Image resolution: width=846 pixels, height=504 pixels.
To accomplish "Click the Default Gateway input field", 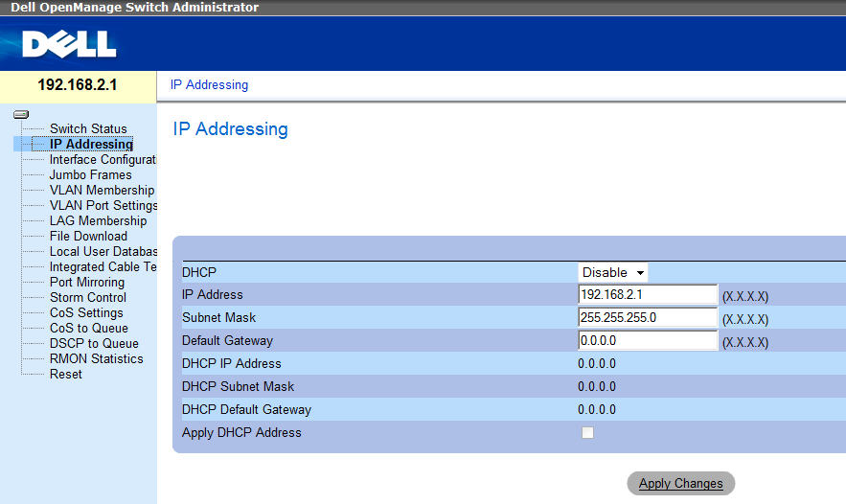I will [x=648, y=340].
